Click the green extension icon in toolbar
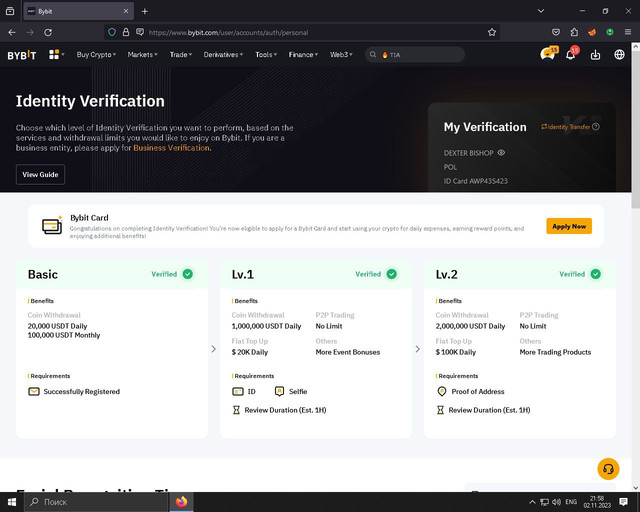 [610, 32]
